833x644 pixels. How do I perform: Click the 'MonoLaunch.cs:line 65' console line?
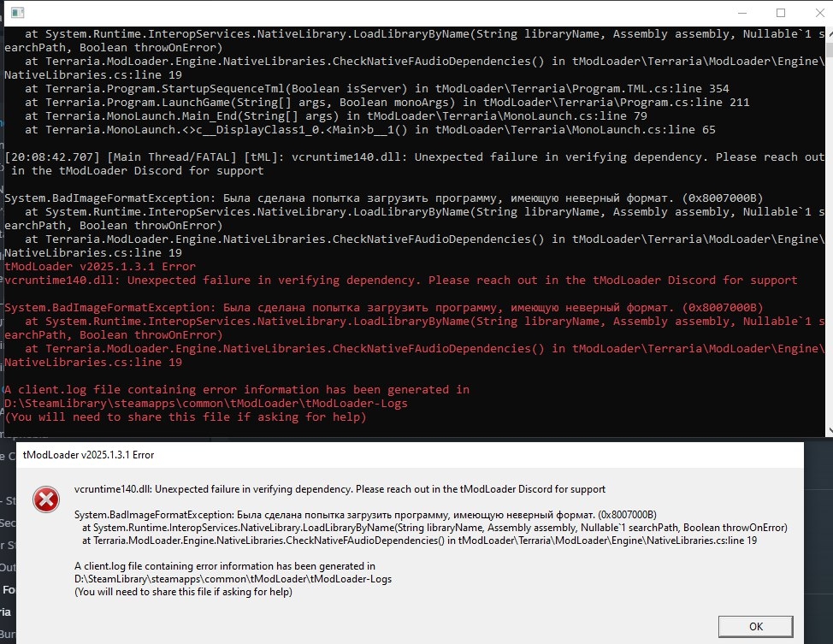(x=369, y=130)
